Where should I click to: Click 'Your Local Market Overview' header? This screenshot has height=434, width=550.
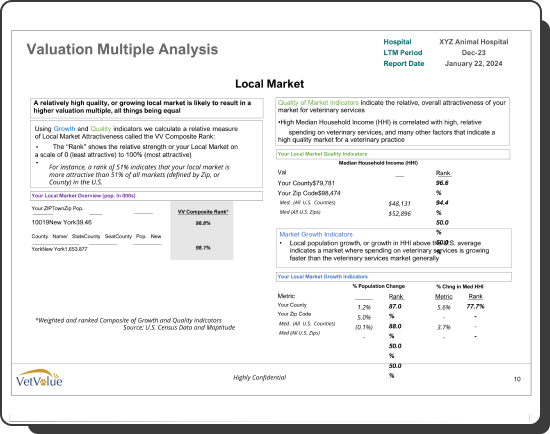click(x=83, y=196)
